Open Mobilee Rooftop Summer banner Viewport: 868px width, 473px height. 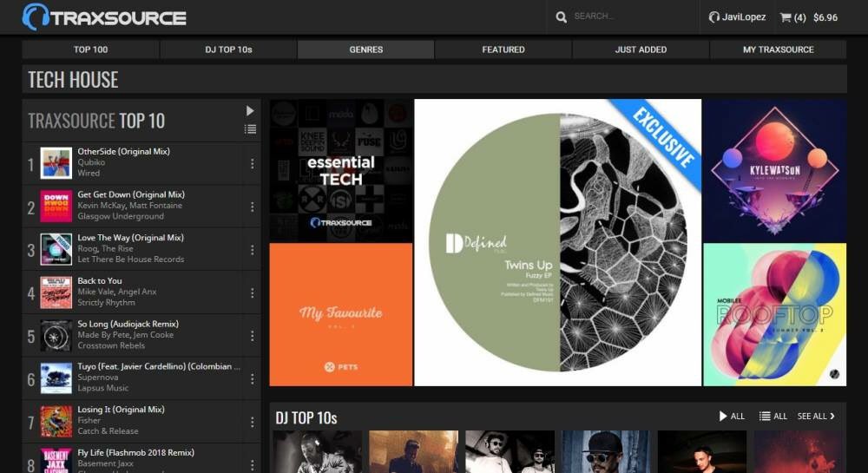[775, 314]
